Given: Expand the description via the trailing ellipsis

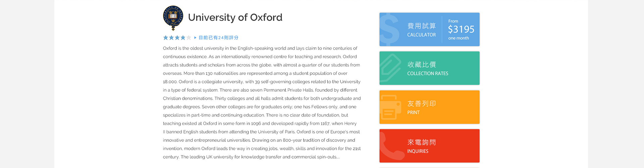Looking at the screenshot, I should click(x=338, y=157).
